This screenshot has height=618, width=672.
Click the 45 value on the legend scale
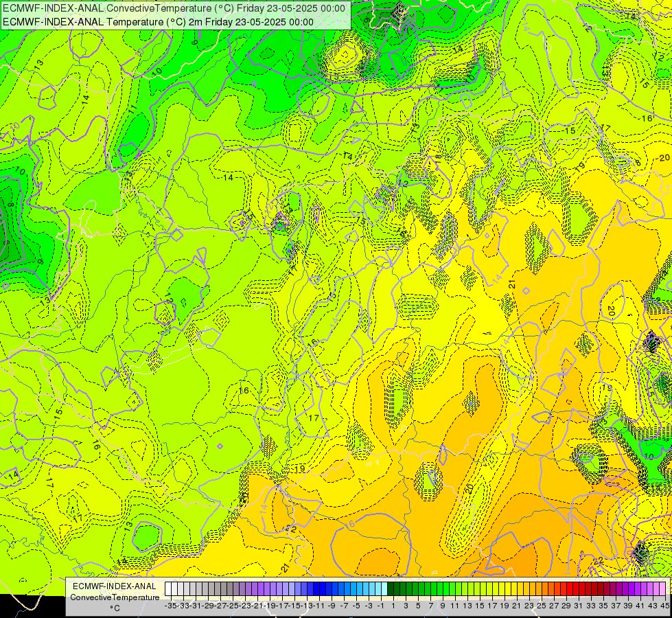pos(664,606)
